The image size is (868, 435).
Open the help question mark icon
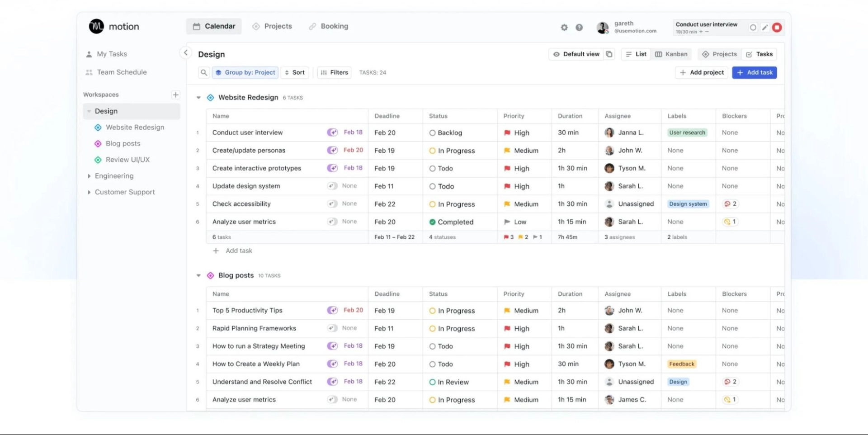(x=579, y=28)
